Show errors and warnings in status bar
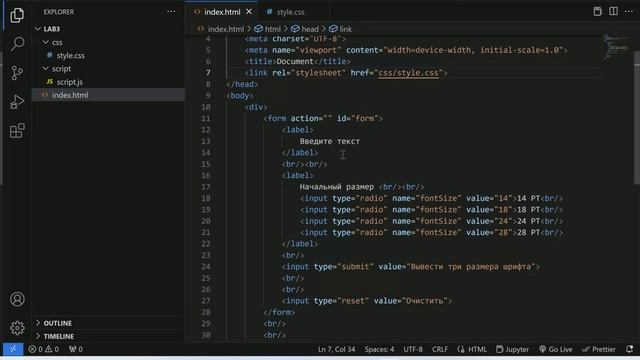640x360 pixels. click(44, 349)
